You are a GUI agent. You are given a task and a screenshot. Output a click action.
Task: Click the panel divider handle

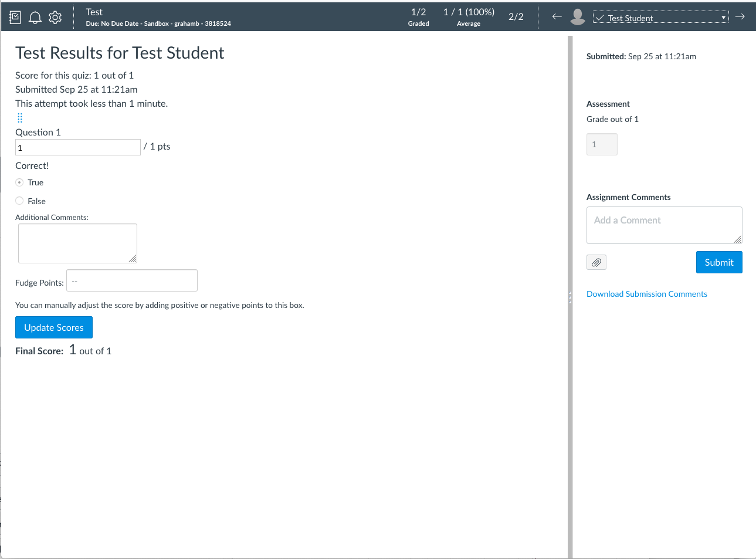coord(570,297)
